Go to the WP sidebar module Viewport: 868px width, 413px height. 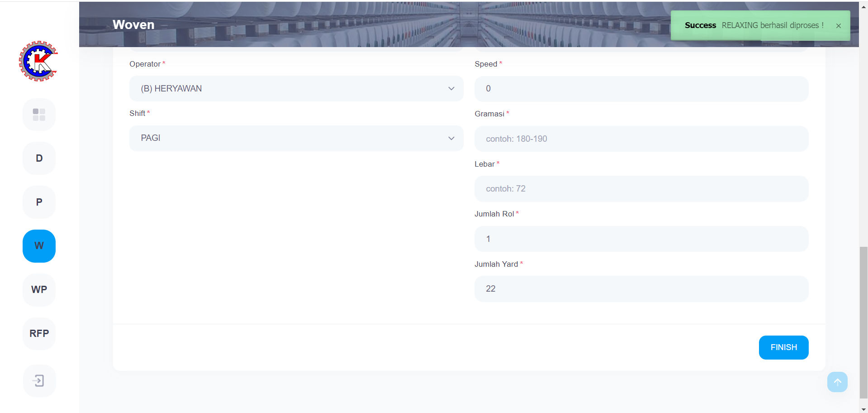click(x=39, y=290)
